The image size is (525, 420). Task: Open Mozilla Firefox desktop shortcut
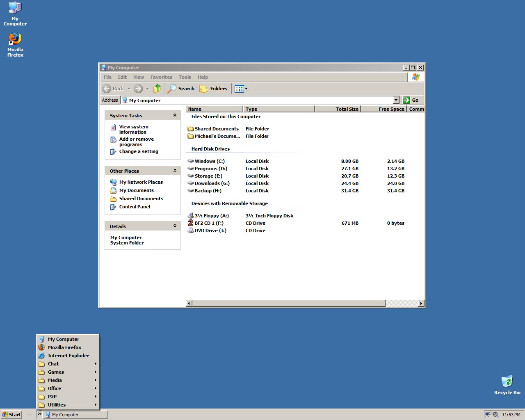tap(15, 39)
